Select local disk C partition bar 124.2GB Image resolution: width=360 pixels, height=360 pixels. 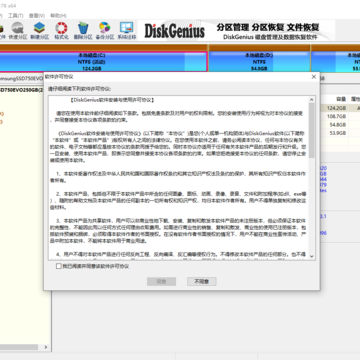click(102, 62)
